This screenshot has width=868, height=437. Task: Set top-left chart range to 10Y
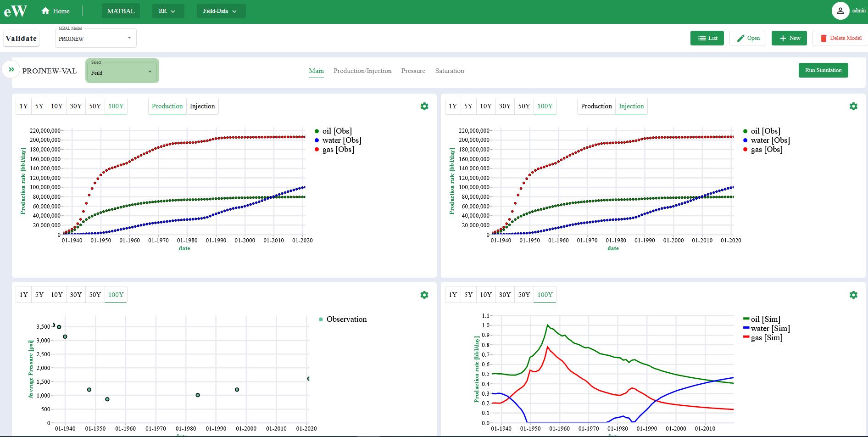[x=57, y=106]
